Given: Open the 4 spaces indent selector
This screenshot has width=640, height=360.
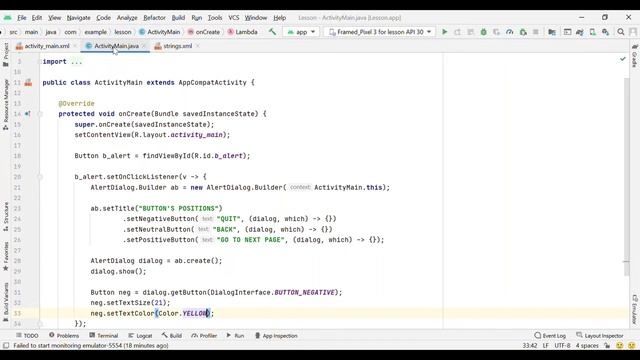Looking at the screenshot, I should [x=587, y=346].
